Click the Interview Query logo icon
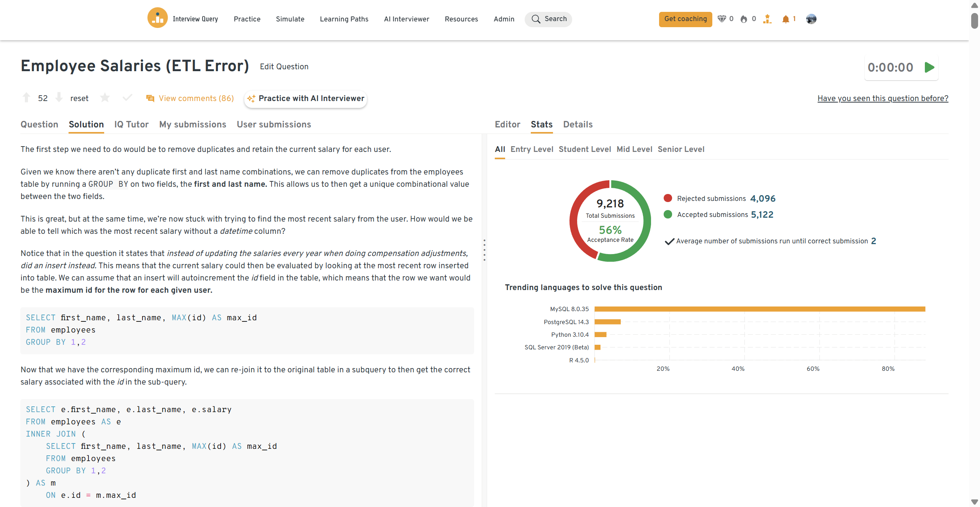The height and width of the screenshot is (507, 980). point(157,18)
